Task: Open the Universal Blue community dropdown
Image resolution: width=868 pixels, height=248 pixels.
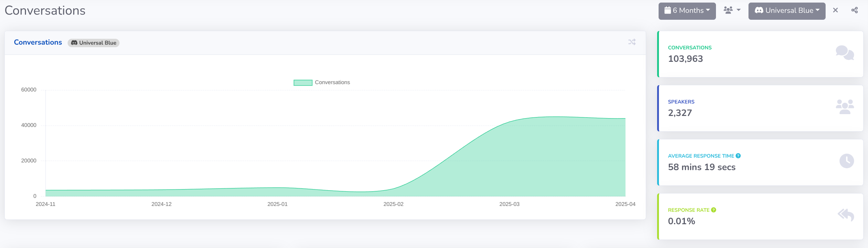Action: coord(787,11)
